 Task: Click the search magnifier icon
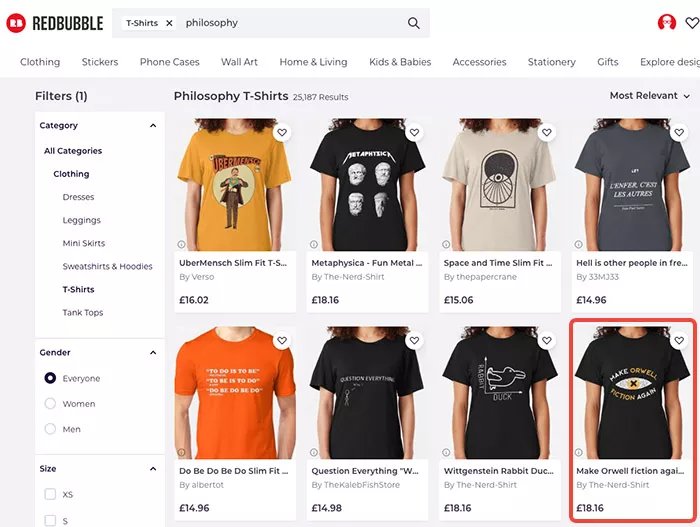coord(413,23)
